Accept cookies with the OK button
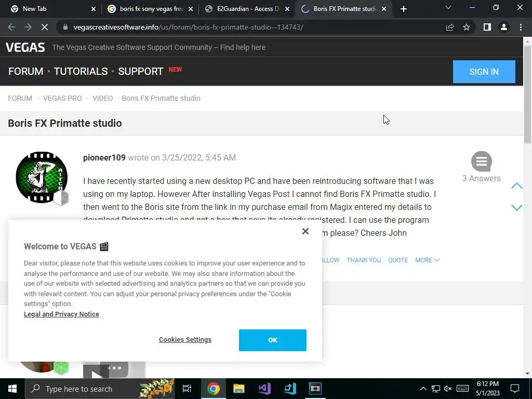Image resolution: width=532 pixels, height=399 pixels. tap(272, 340)
